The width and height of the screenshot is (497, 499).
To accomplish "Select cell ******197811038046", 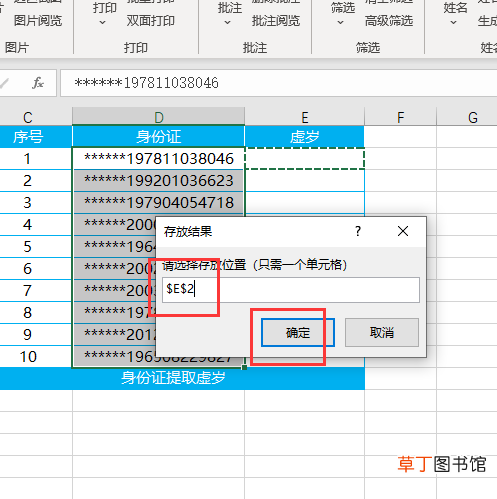I will (x=159, y=159).
